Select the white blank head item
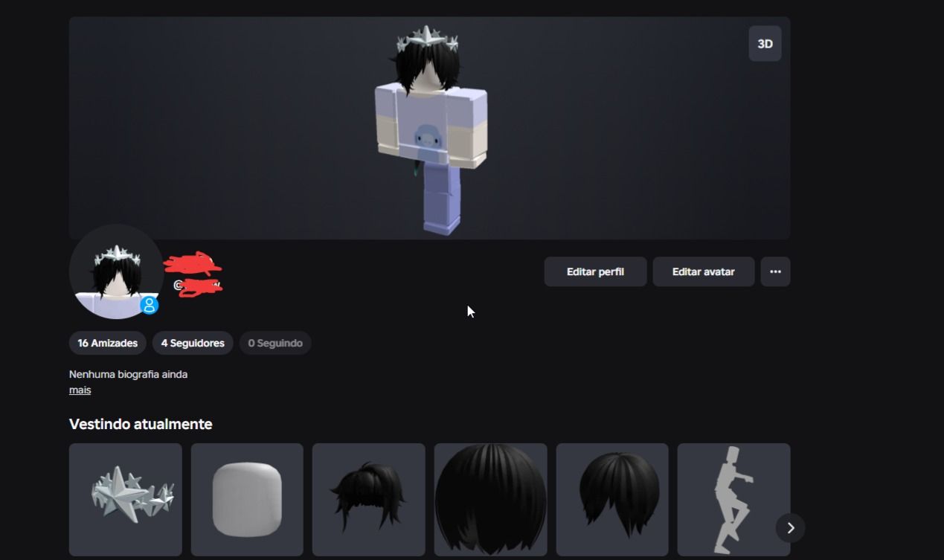This screenshot has height=560, width=944. (x=247, y=499)
